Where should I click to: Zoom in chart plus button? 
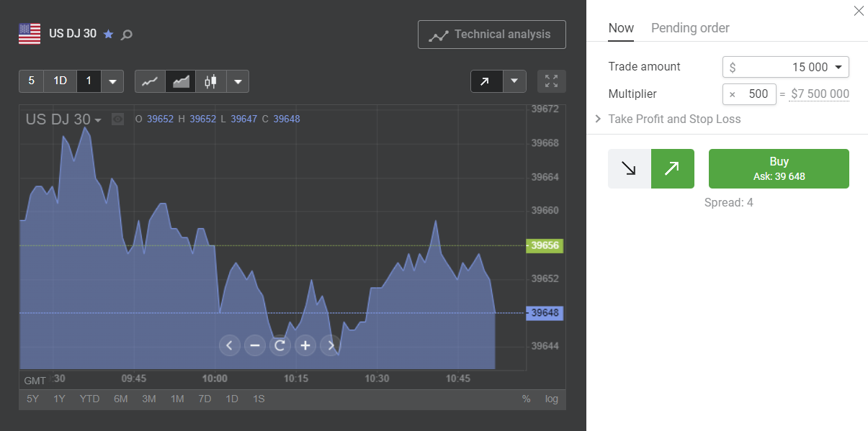[305, 345]
